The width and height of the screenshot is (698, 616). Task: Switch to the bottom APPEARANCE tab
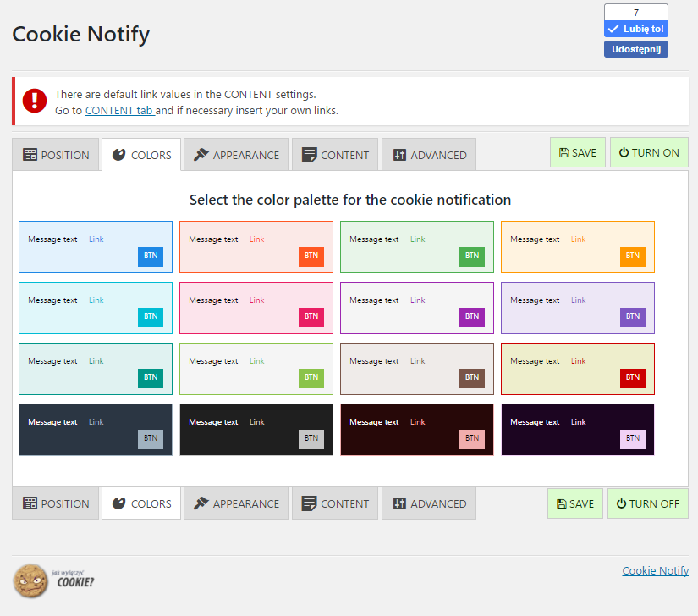[x=236, y=503]
